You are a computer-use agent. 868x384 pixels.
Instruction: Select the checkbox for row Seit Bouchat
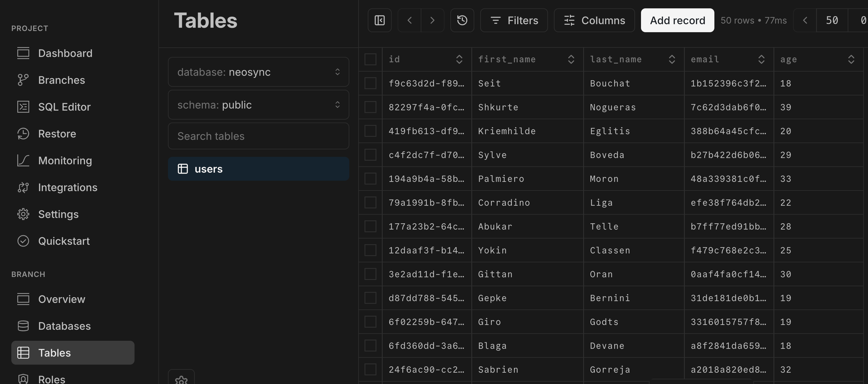(x=371, y=83)
